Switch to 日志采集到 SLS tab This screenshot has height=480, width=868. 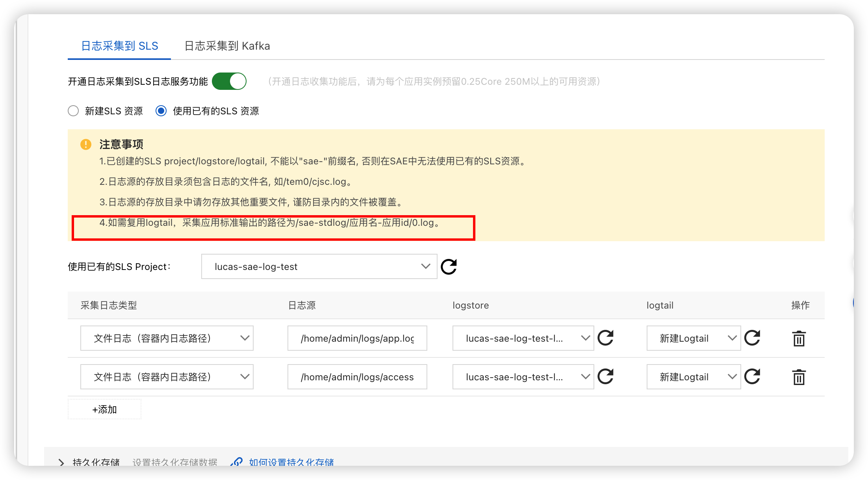pos(119,46)
